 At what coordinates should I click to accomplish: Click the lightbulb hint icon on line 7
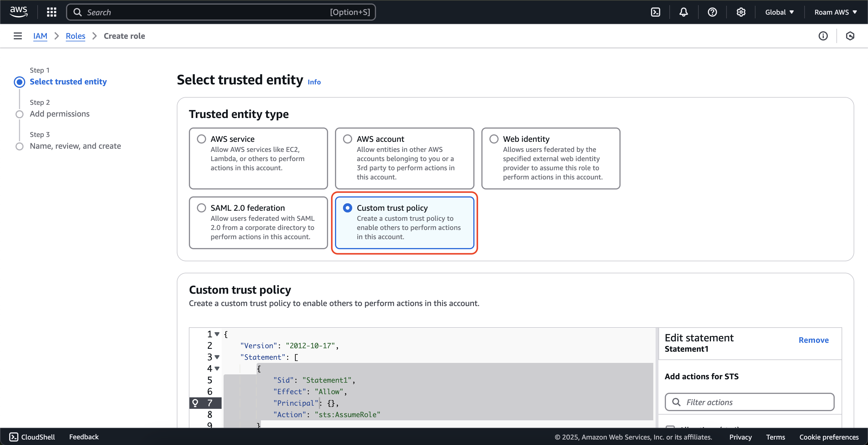(195, 403)
